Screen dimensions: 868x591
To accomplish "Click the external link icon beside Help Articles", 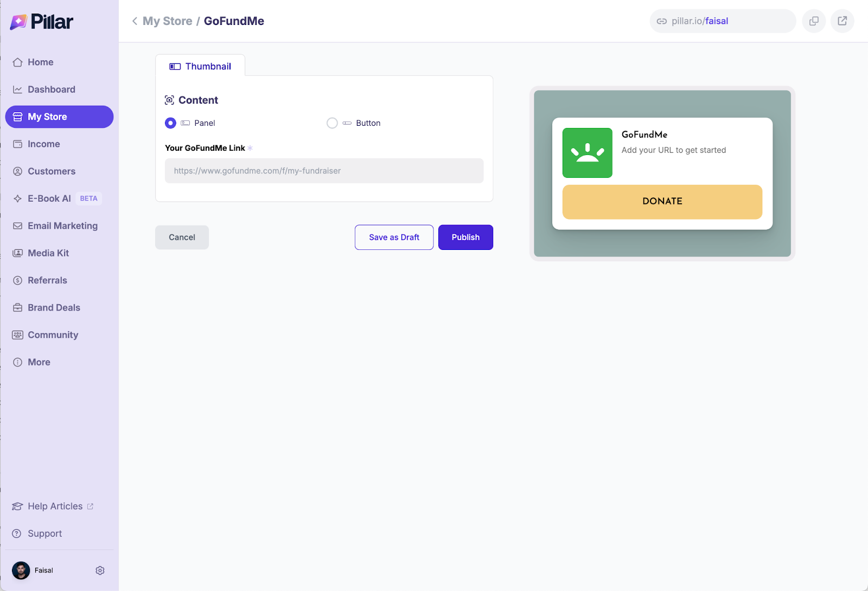I will pyautogui.click(x=90, y=506).
